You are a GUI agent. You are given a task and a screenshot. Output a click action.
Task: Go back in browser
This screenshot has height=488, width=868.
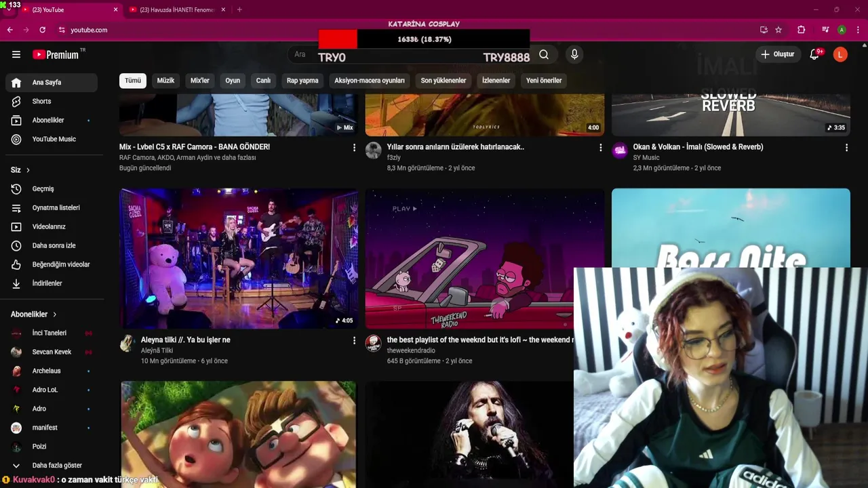[10, 30]
